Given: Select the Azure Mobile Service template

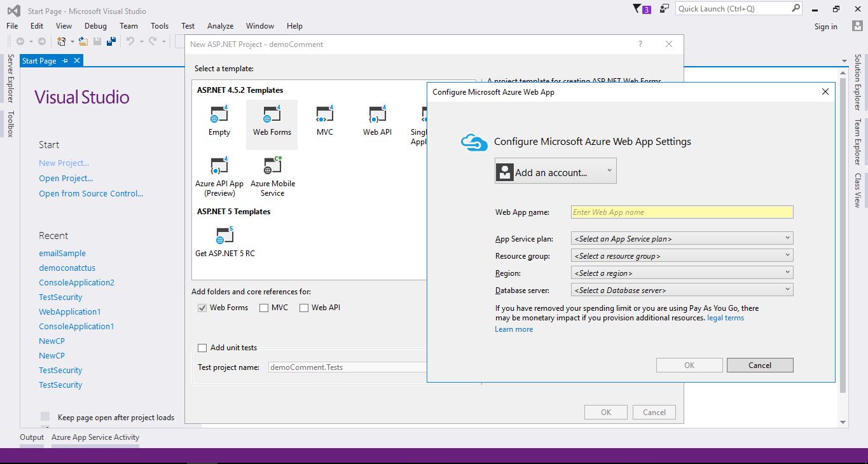Looking at the screenshot, I should 273,177.
